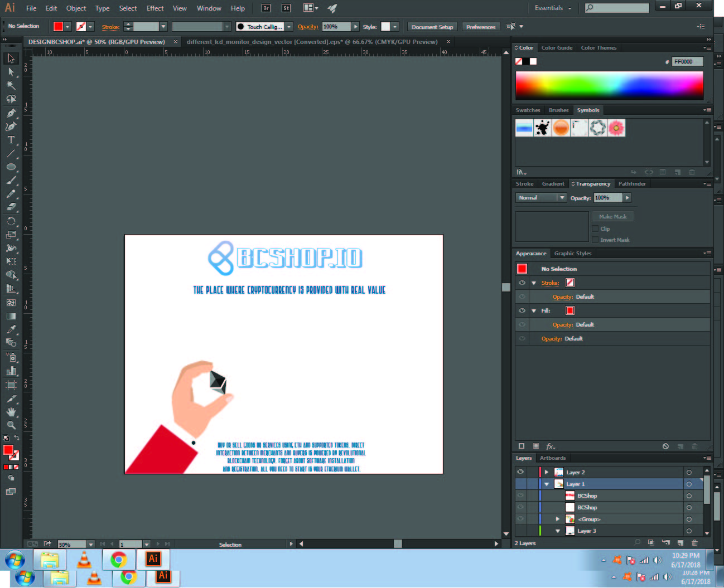Toggle visibility of the <Group> sublayer
Image resolution: width=724 pixels, height=588 pixels.
click(520, 519)
